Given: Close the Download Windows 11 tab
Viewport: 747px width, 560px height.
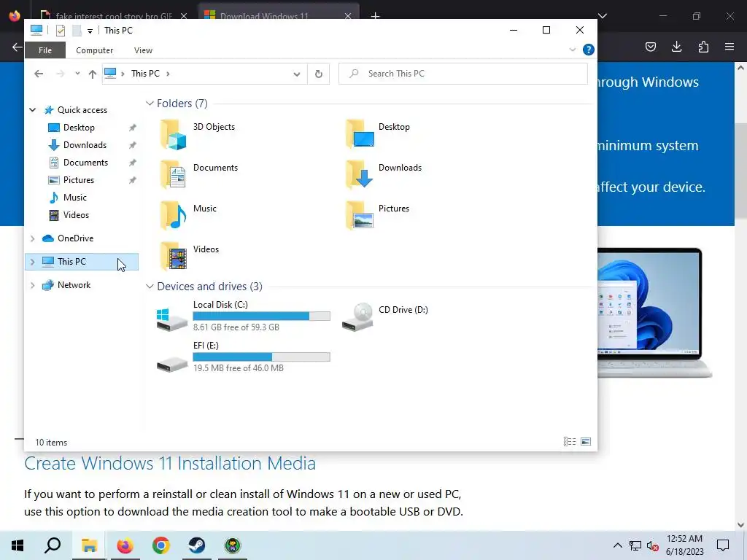Looking at the screenshot, I should tap(348, 16).
